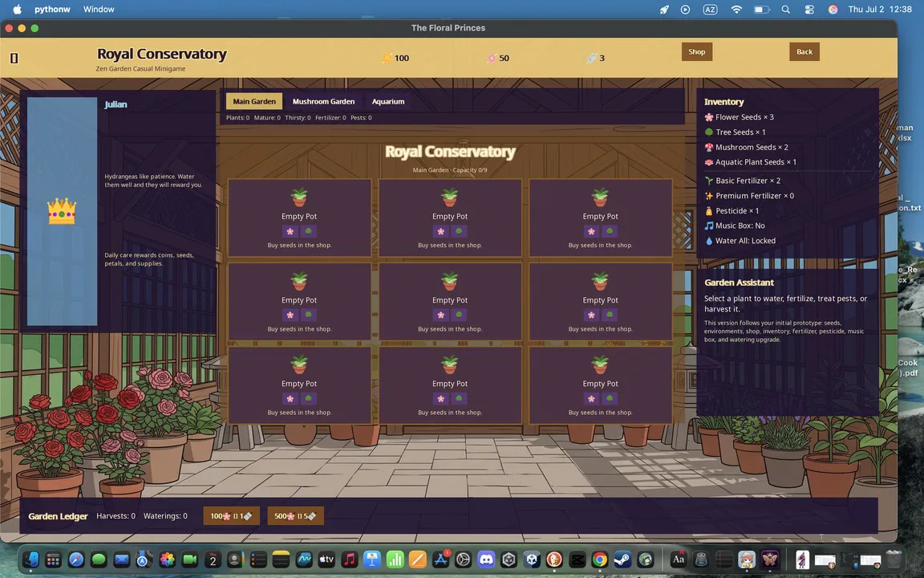Click the pink petal icon showing 50
Viewport: 924px width, 578px height.
pos(492,58)
